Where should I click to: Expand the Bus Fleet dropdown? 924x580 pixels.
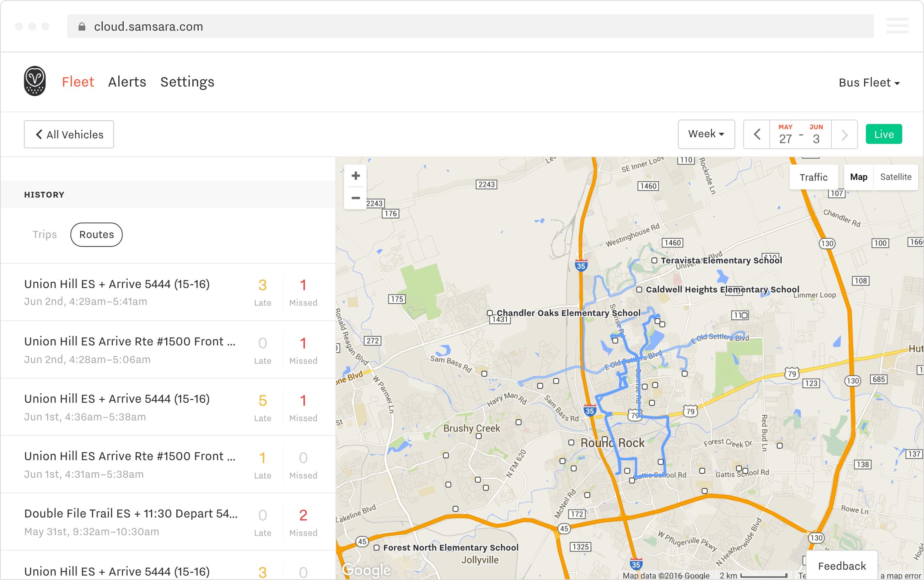pos(869,83)
